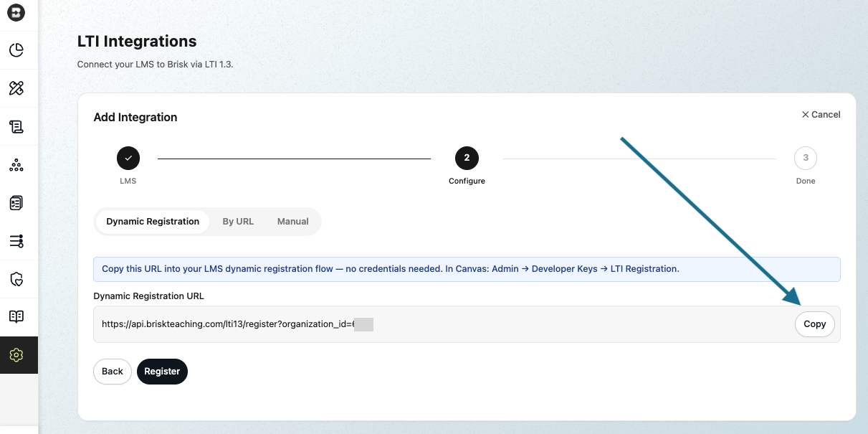Select the Configure step 2 circle
This screenshot has width=868, height=434.
467,158
